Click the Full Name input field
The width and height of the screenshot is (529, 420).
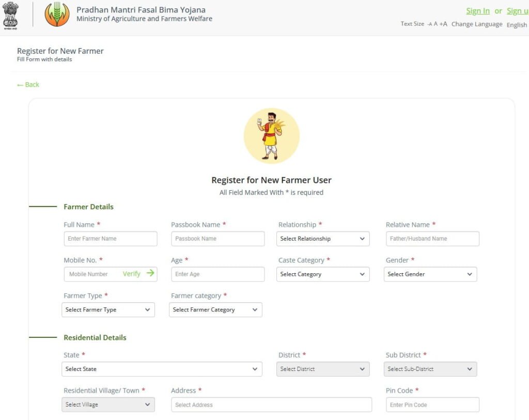pyautogui.click(x=111, y=239)
